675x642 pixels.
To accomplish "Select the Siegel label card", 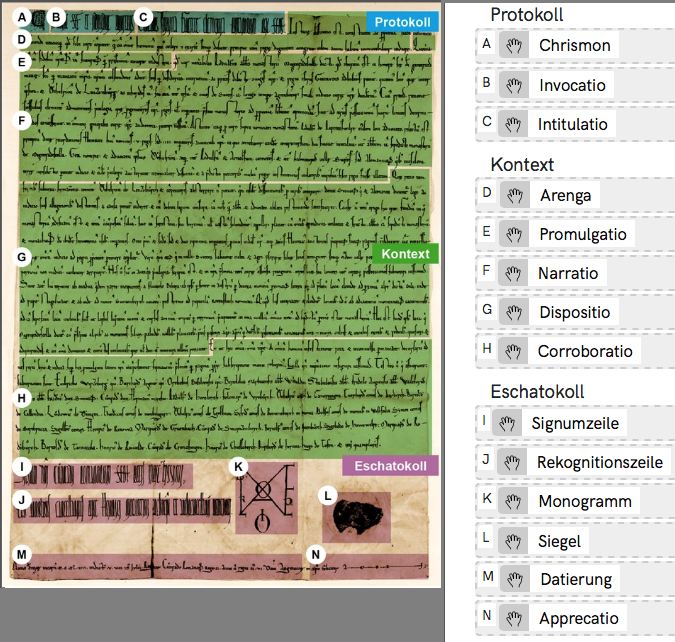I will [559, 540].
